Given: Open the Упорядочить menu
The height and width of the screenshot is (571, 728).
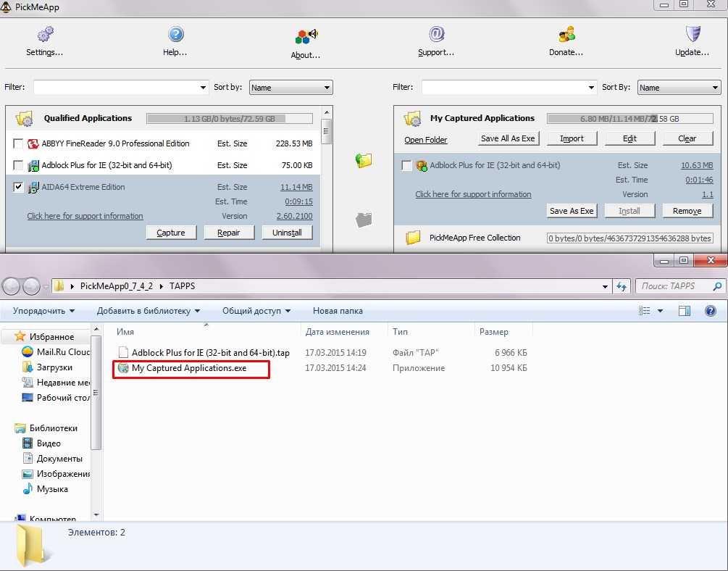Looking at the screenshot, I should [x=43, y=311].
